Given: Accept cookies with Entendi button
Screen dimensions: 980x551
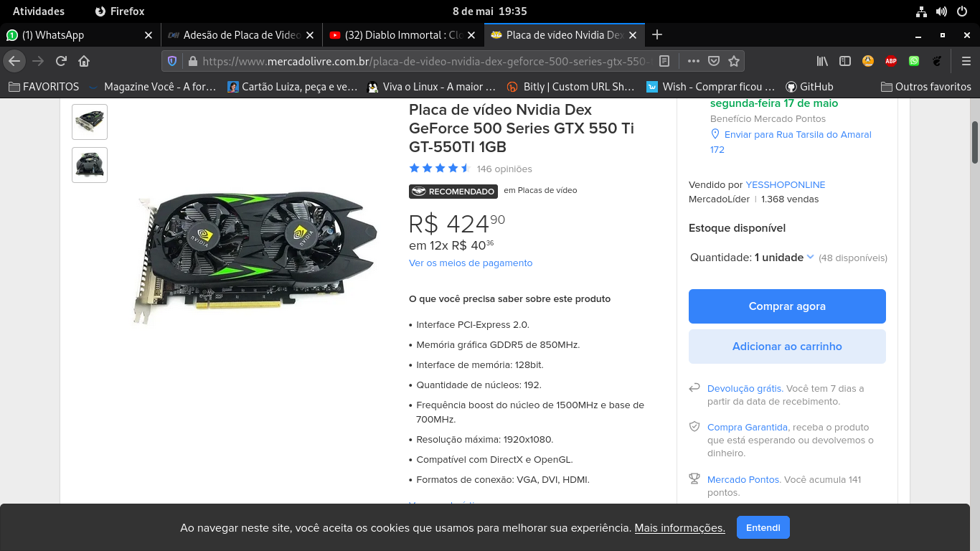Looking at the screenshot, I should tap(763, 527).
